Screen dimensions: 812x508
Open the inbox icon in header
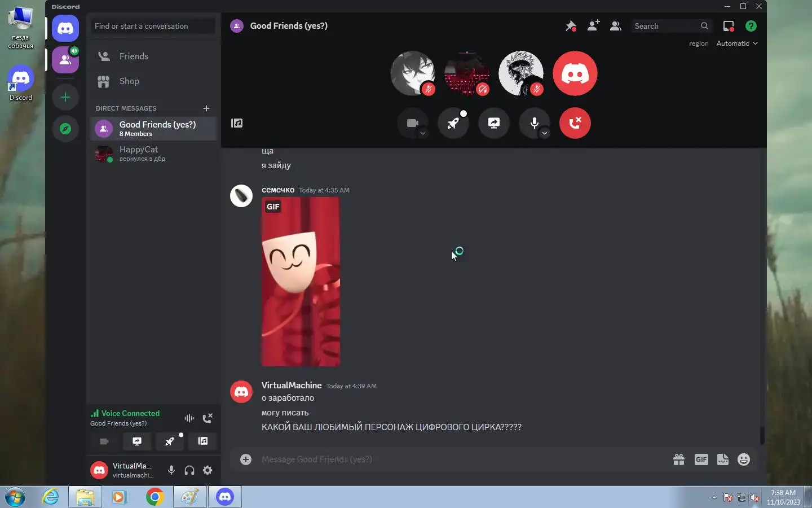[729, 26]
